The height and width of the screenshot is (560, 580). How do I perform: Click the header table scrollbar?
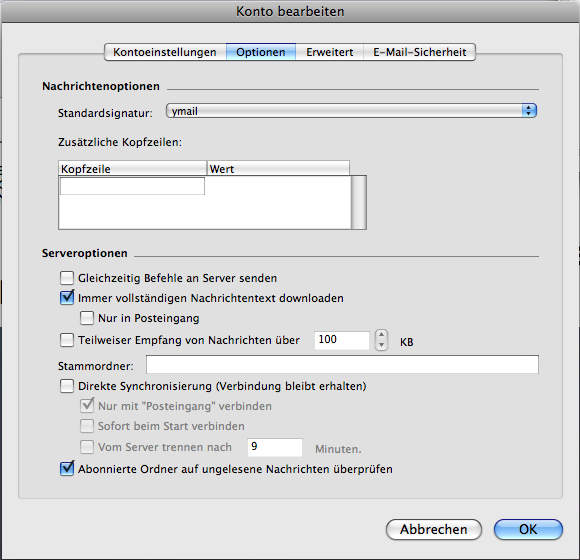pos(358,202)
